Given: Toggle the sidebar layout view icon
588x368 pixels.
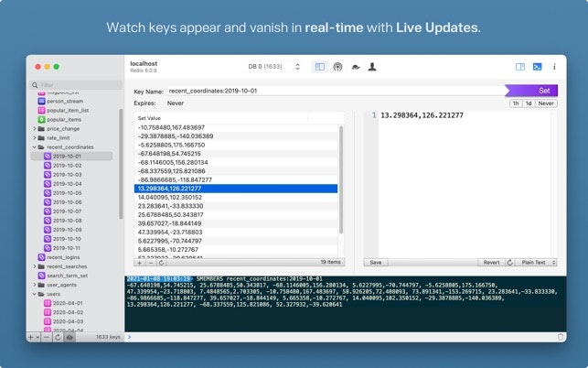Looking at the screenshot, I should [x=320, y=67].
